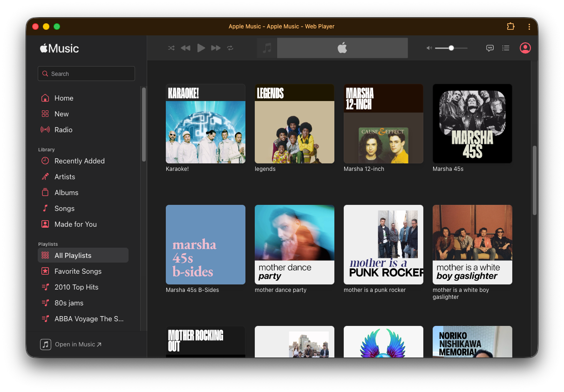Open the Marsha 45s playlist cover

pos(472,123)
